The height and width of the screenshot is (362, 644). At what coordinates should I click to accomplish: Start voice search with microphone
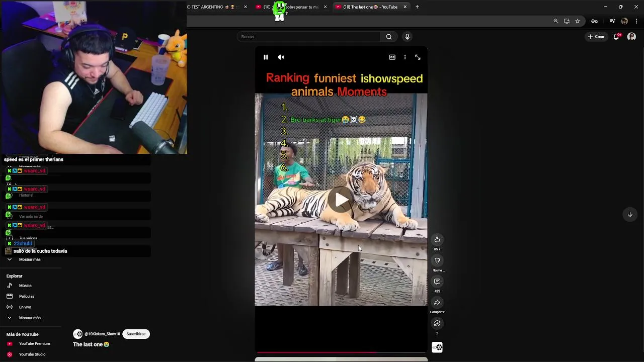tap(408, 37)
